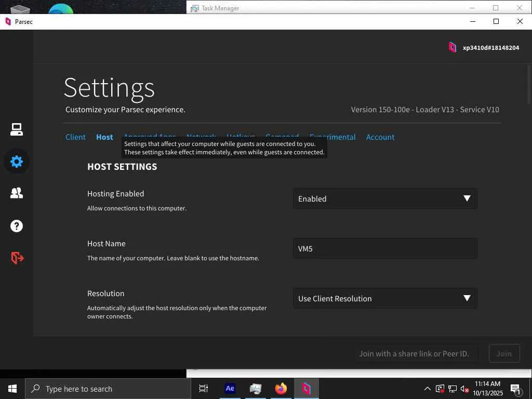The width and height of the screenshot is (532, 399).
Task: Open the notification center icon
Action: coord(516,389)
